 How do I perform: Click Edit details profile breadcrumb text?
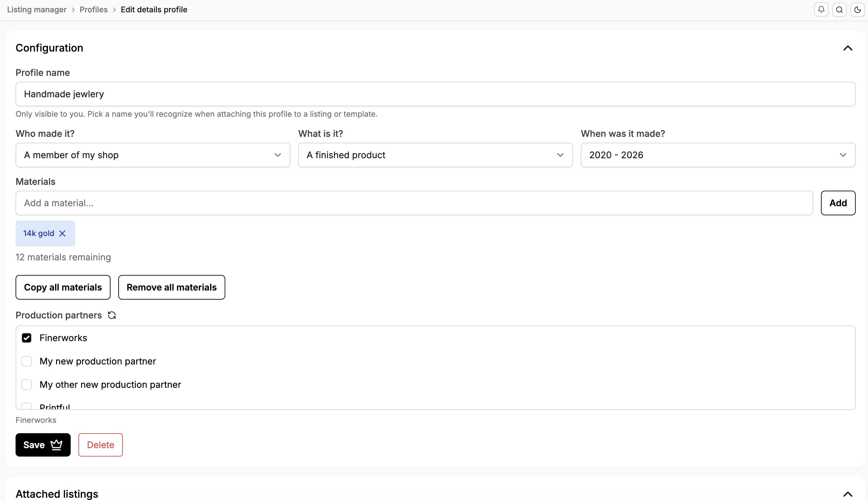pyautogui.click(x=154, y=10)
